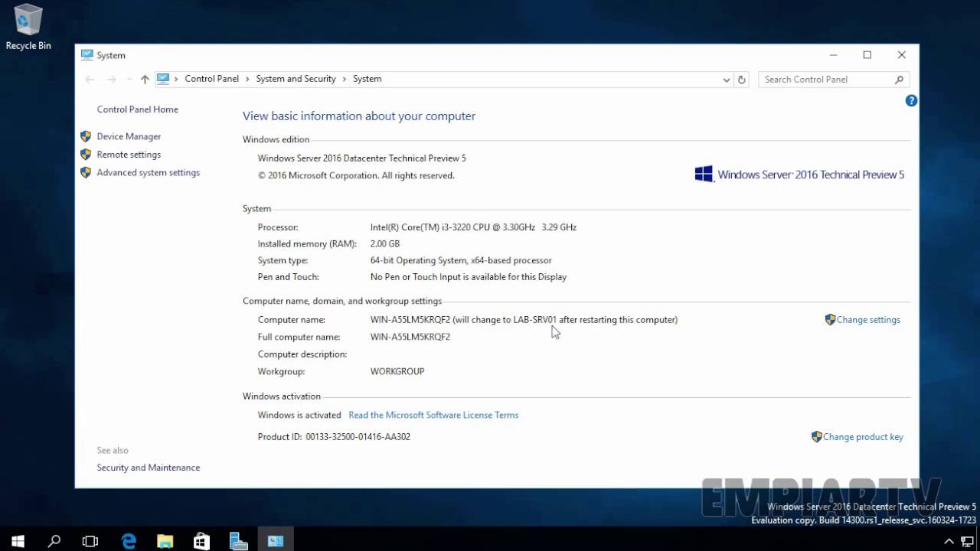The width and height of the screenshot is (980, 551).
Task: Open Task View on taskbar
Action: point(90,541)
